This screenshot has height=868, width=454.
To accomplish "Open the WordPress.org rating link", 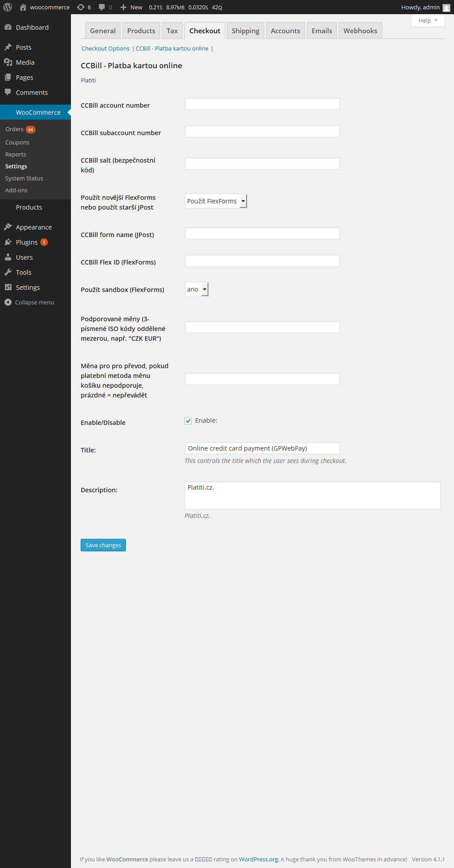I will click(259, 859).
